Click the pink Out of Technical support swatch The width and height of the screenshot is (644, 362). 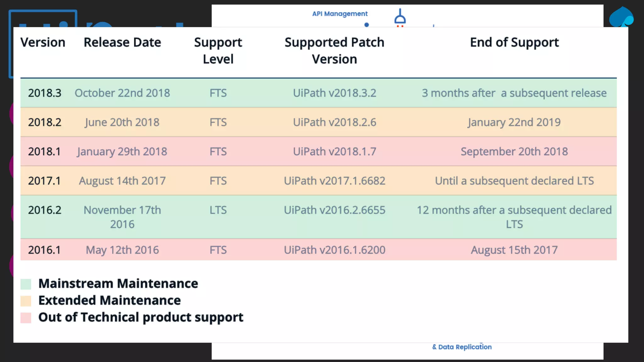pos(26,318)
